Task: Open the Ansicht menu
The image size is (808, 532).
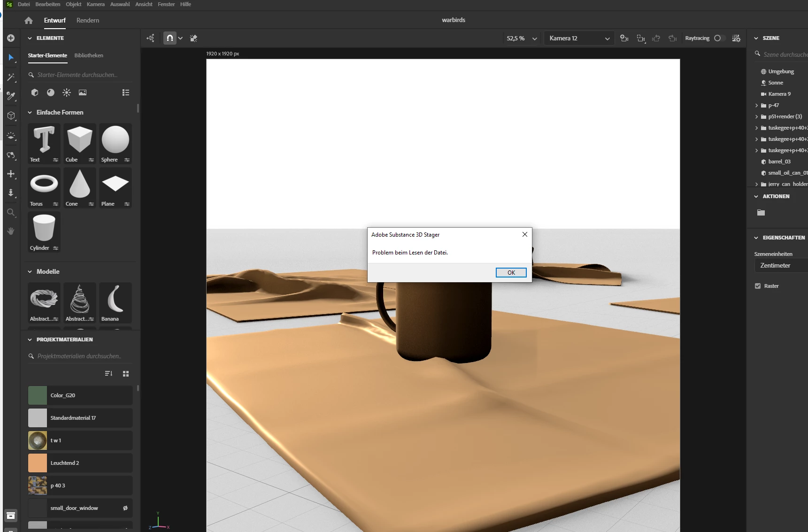Action: 144,4
